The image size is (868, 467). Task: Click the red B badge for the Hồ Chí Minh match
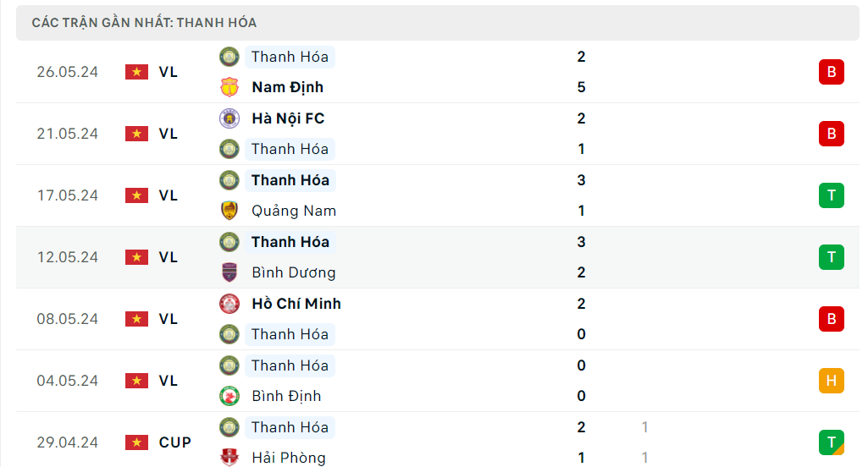pyautogui.click(x=831, y=319)
